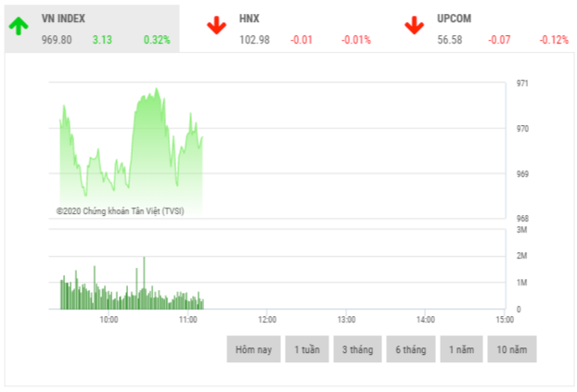The height and width of the screenshot is (392, 577).
Task: Click the red down arrow beside UPCOM
Action: [415, 26]
